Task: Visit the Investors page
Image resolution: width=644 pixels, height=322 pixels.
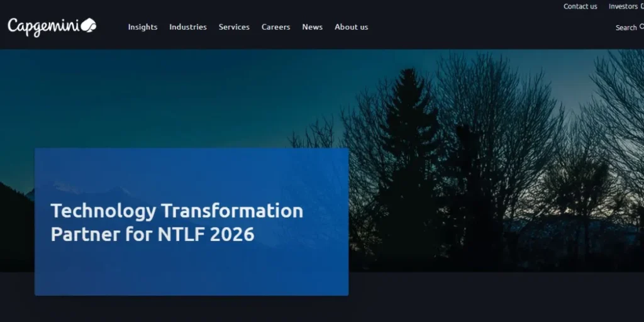Action: [623, 6]
